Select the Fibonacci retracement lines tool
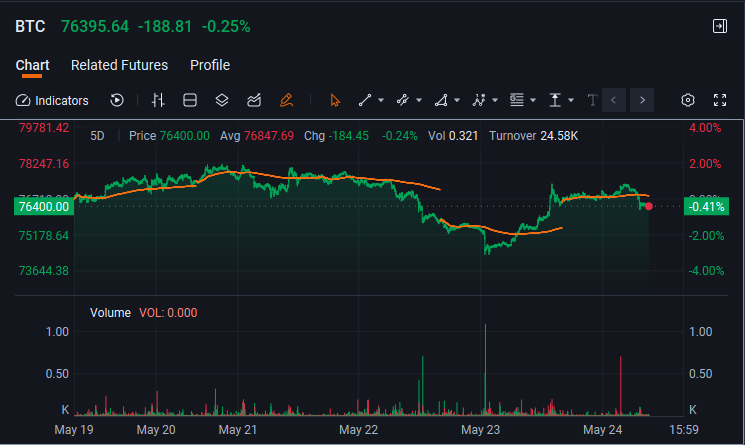 [517, 100]
